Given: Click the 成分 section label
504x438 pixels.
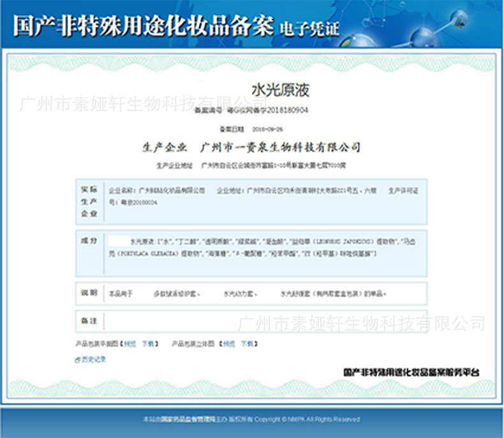Looking at the screenshot, I should point(89,241).
